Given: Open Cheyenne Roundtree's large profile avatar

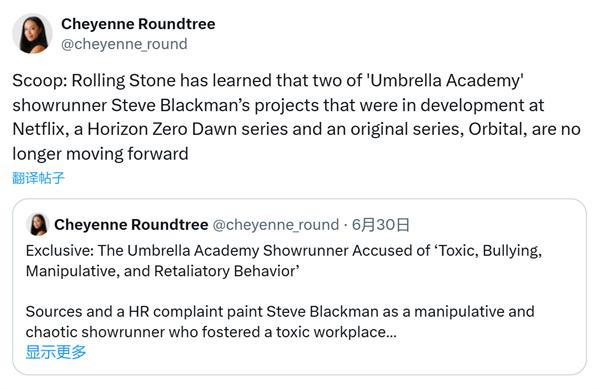Looking at the screenshot, I should click(32, 34).
